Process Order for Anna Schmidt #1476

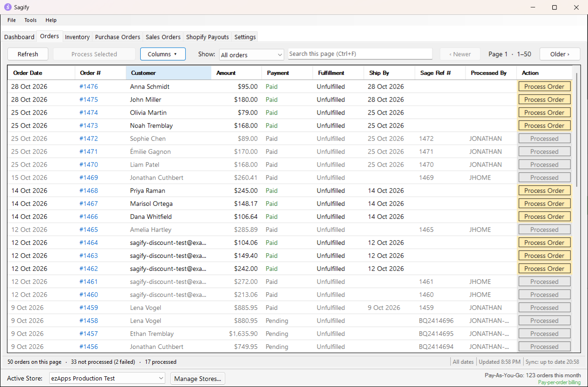coord(544,86)
